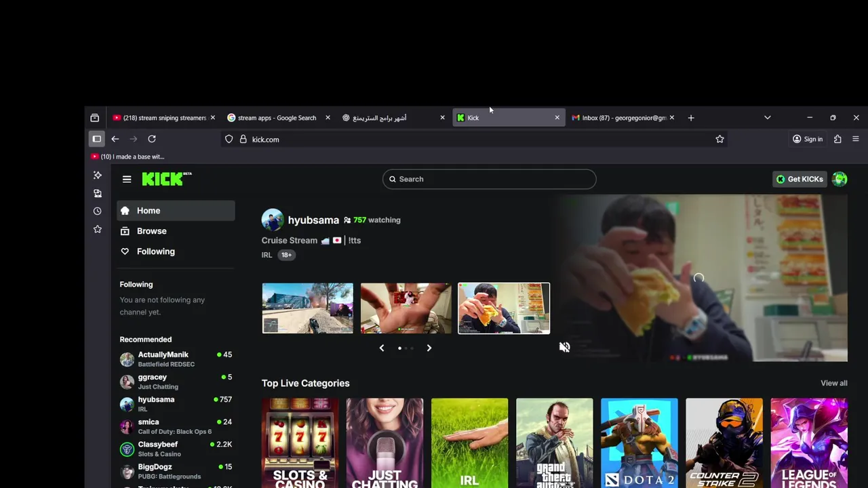Open the Just Chatting category
The width and height of the screenshot is (868, 488).
(384, 443)
